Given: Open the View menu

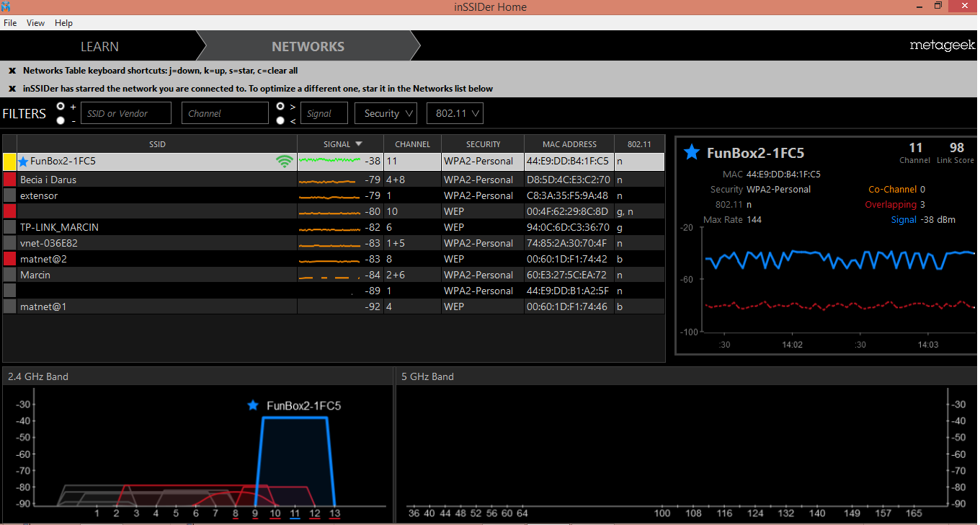Looking at the screenshot, I should click(x=35, y=23).
